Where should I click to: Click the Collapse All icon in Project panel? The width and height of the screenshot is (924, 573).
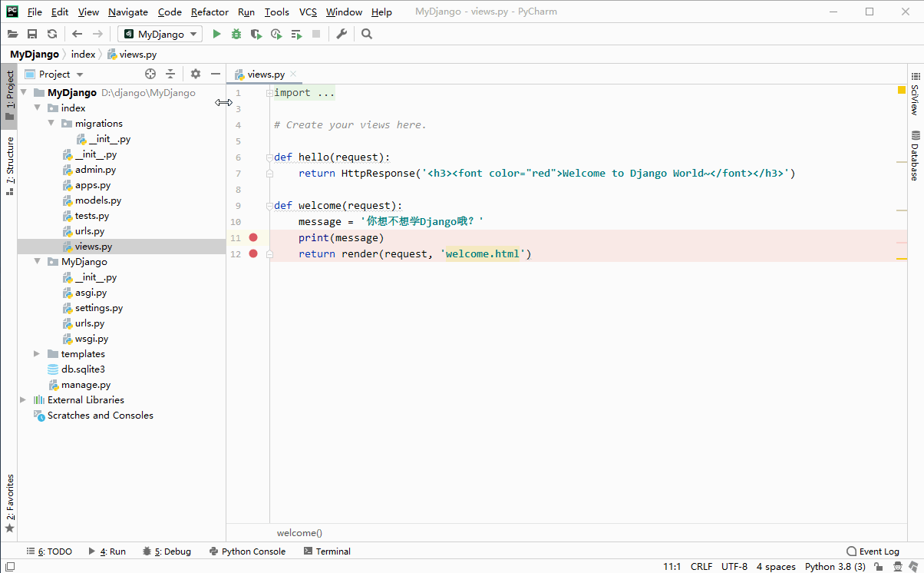[170, 74]
